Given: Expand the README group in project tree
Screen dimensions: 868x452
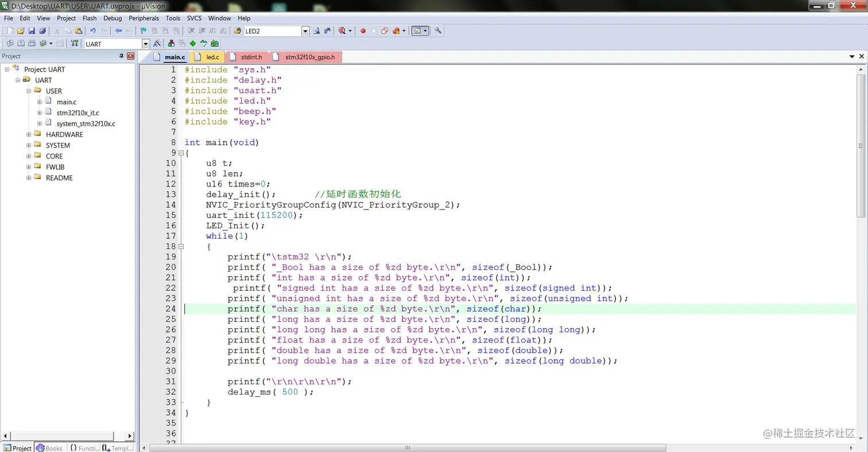Looking at the screenshot, I should click(29, 178).
